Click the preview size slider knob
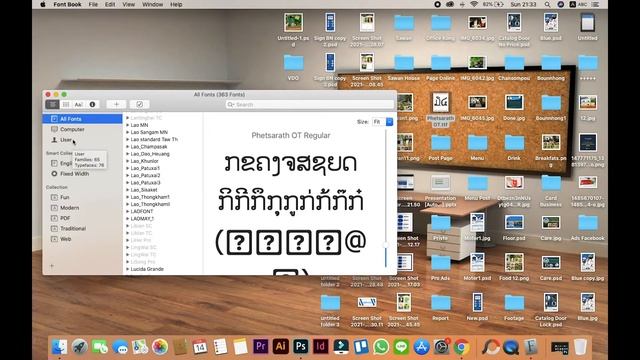This screenshot has height=360, width=640. pos(385,245)
